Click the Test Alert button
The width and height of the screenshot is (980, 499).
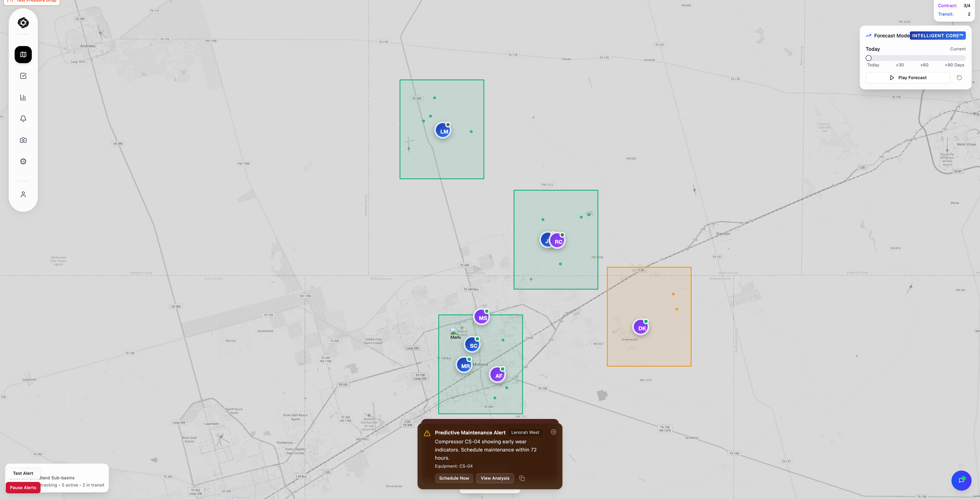(23, 473)
